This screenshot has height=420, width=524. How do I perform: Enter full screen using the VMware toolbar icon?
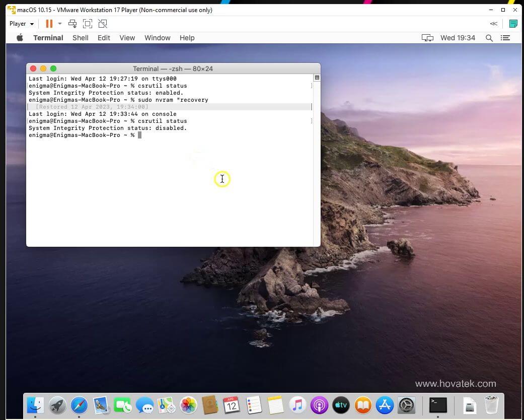[x=87, y=24]
